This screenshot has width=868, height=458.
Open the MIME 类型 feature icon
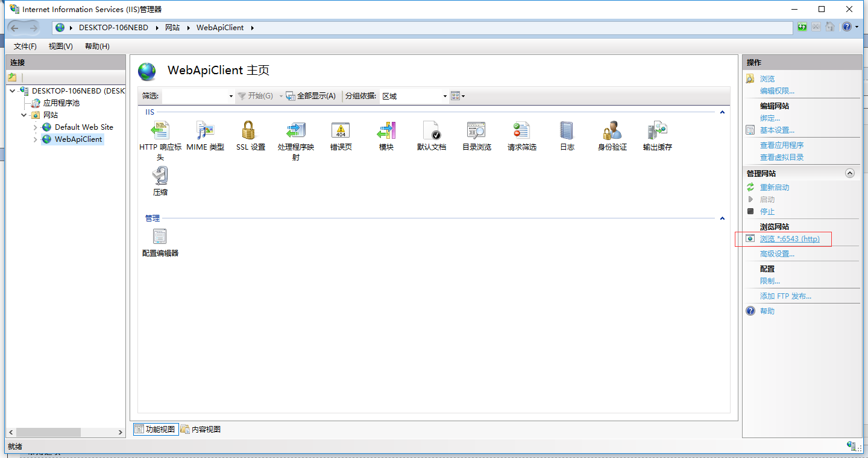tap(205, 130)
